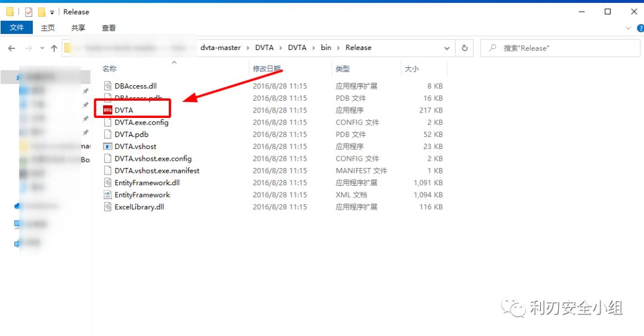
Task: Go up one folder level arrow
Action: 54,48
